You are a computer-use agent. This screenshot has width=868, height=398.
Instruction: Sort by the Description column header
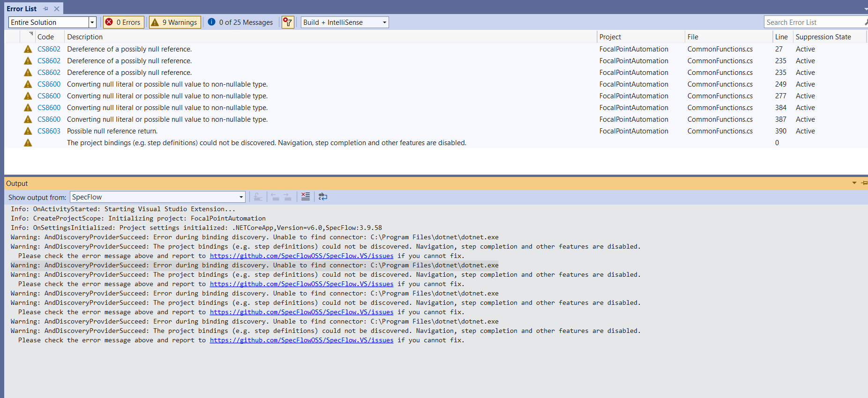click(x=85, y=37)
